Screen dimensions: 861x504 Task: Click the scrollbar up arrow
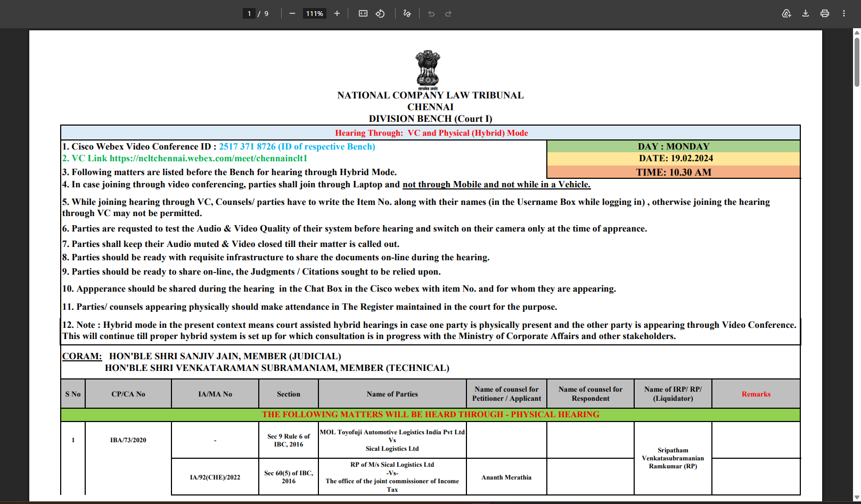[857, 32]
